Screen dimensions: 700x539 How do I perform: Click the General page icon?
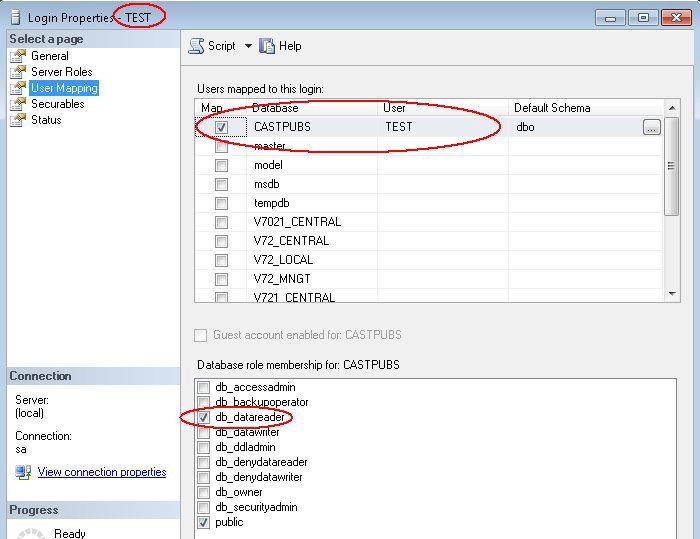pyautogui.click(x=17, y=56)
